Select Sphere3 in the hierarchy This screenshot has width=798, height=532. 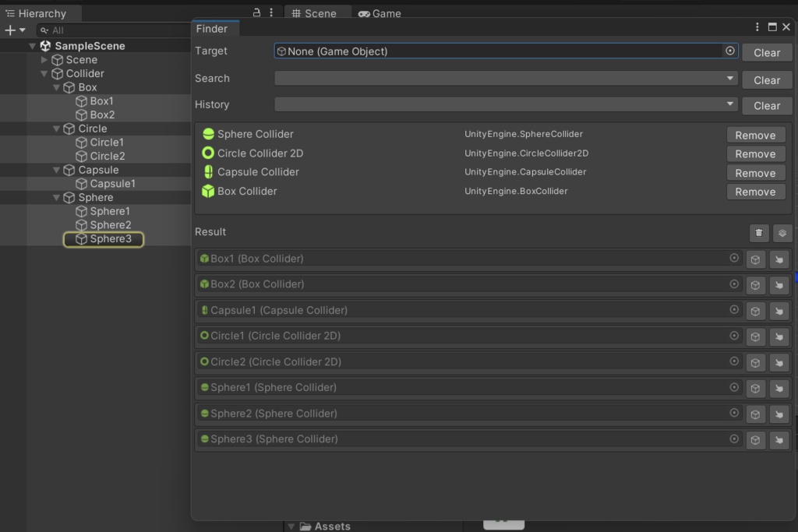tap(104, 239)
